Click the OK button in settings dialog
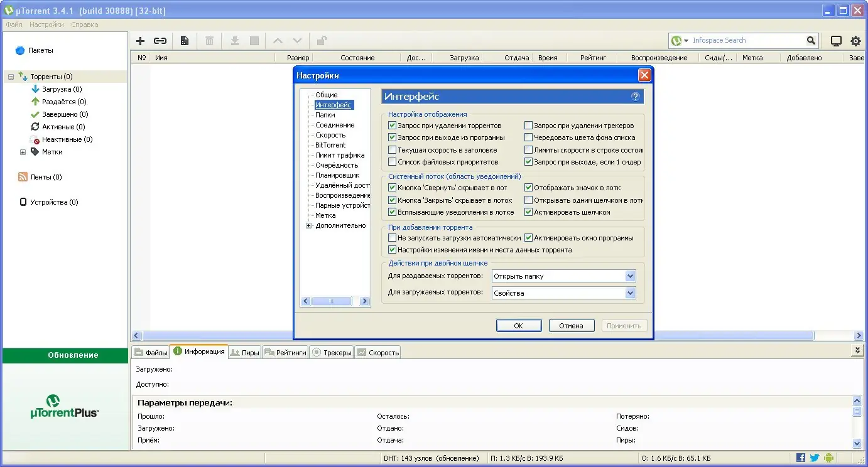The image size is (868, 467). [x=518, y=326]
